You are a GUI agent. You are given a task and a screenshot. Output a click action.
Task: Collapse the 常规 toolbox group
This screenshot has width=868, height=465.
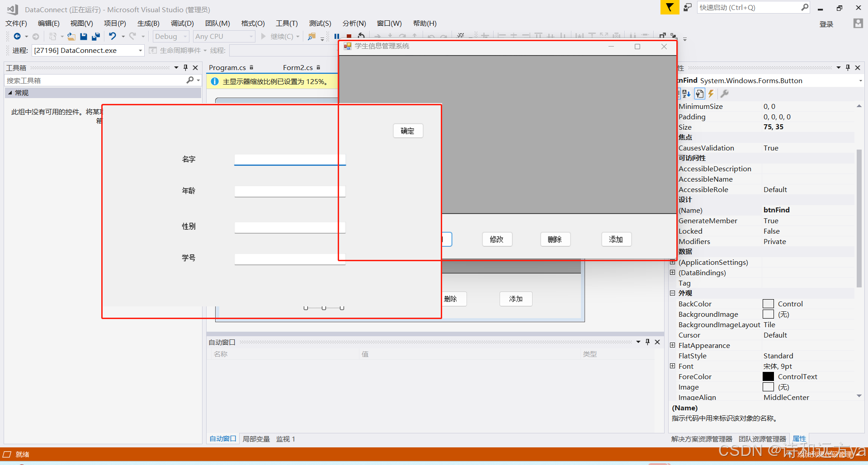point(10,93)
